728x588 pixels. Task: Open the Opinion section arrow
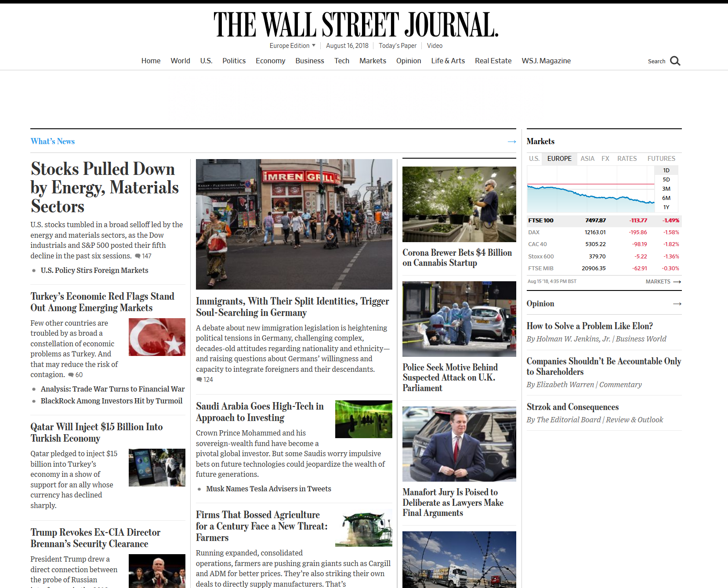click(x=677, y=304)
